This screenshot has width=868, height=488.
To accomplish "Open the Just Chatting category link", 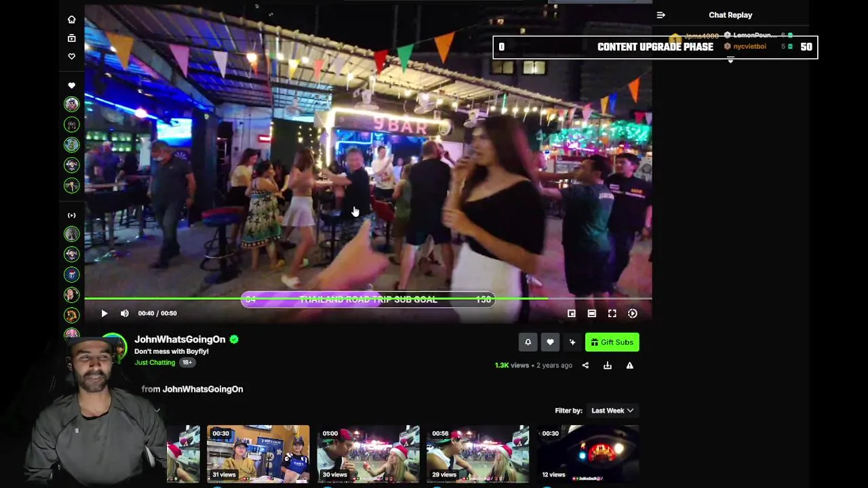I will [x=155, y=363].
